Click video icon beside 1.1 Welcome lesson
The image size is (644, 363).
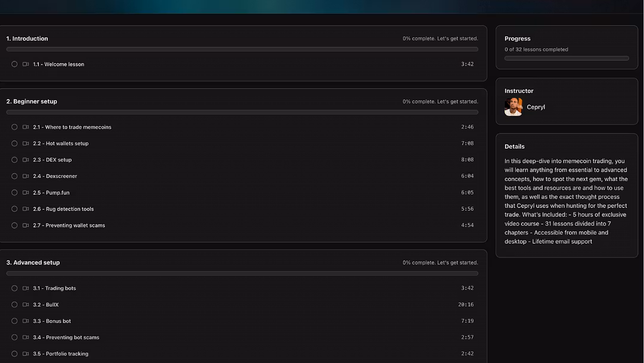click(26, 64)
